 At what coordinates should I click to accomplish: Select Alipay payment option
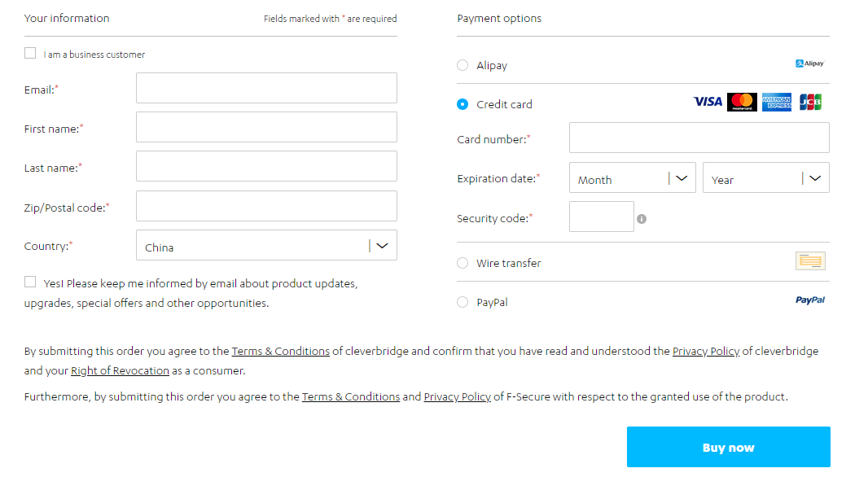(x=462, y=65)
